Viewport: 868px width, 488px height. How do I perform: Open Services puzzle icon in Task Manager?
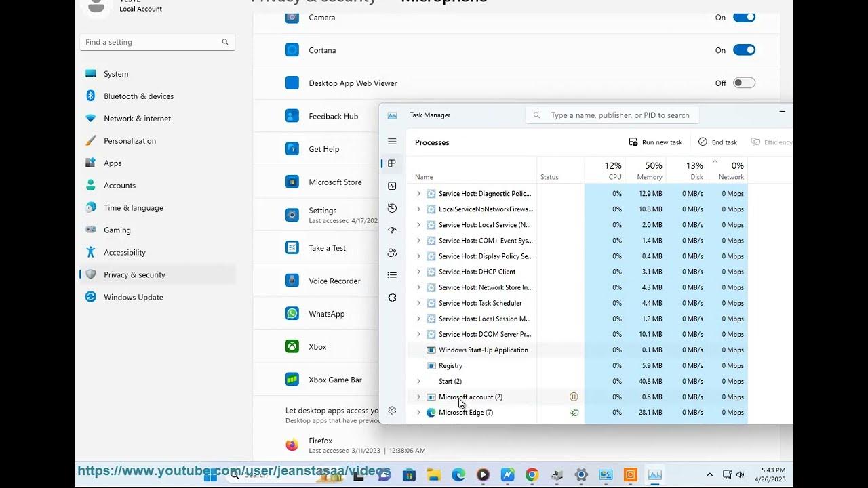pyautogui.click(x=392, y=298)
